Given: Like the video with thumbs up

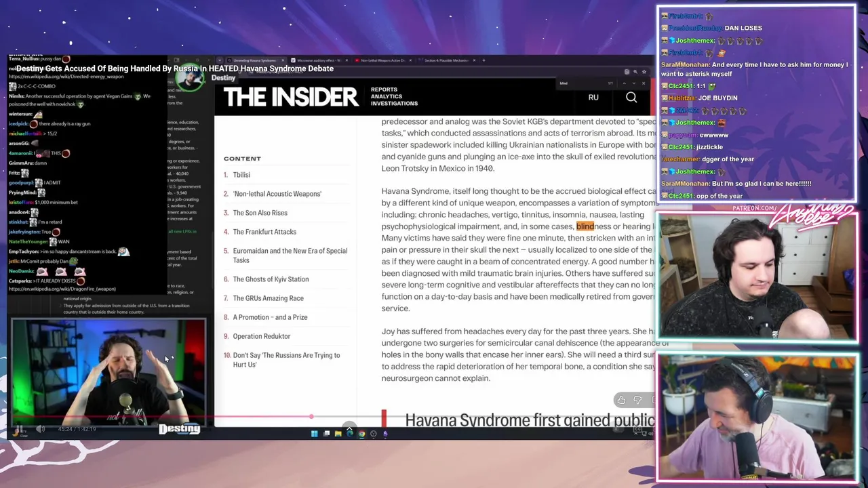Looking at the screenshot, I should tap(621, 401).
